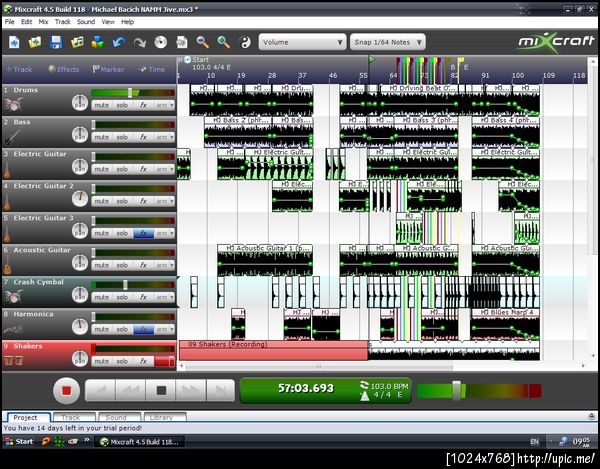This screenshot has width=600, height=469.
Task: Mute the Electric Guitar 2 track
Action: coord(101,201)
